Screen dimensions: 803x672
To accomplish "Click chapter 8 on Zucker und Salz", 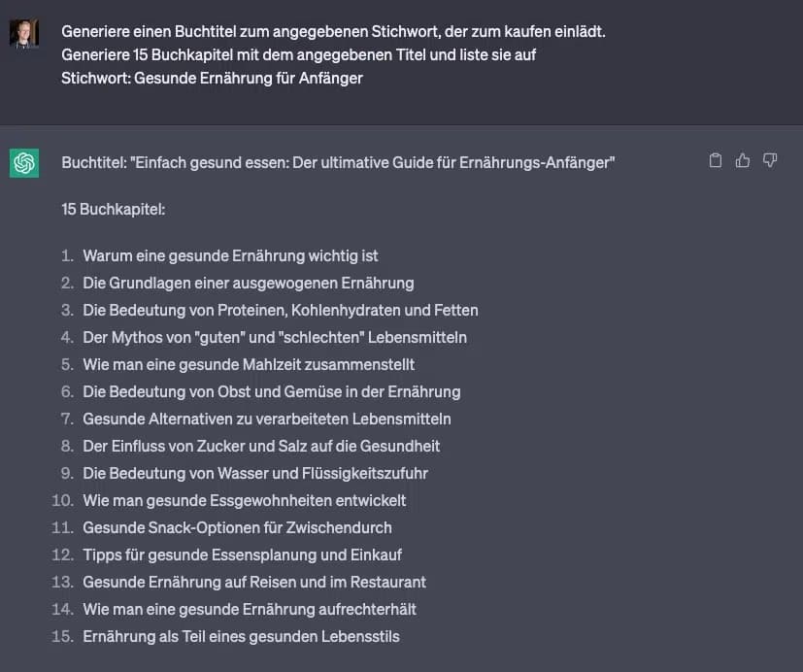I will click(261, 446).
